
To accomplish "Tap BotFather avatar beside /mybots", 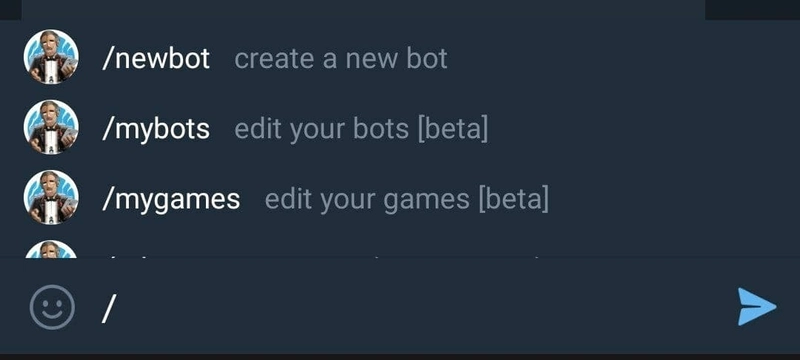I will click(x=51, y=127).
